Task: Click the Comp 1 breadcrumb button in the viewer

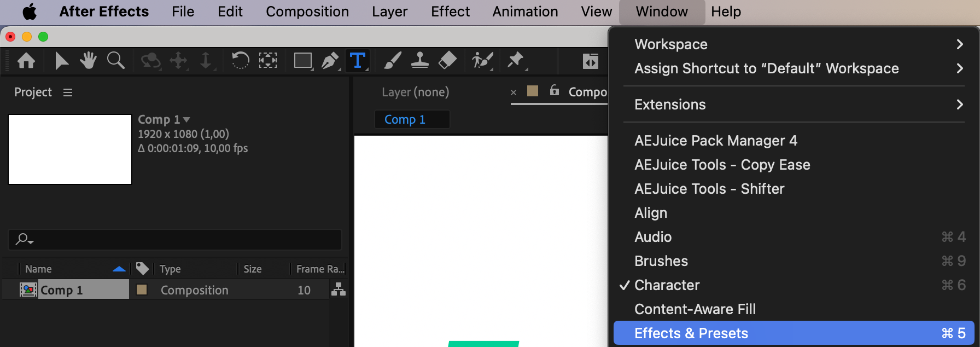Action: point(412,119)
